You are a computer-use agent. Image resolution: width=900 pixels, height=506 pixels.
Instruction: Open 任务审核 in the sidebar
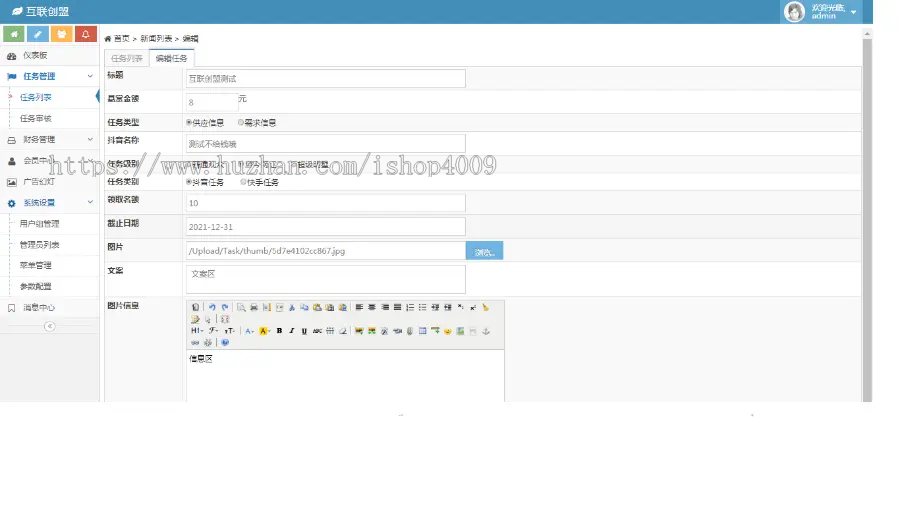coord(36,118)
